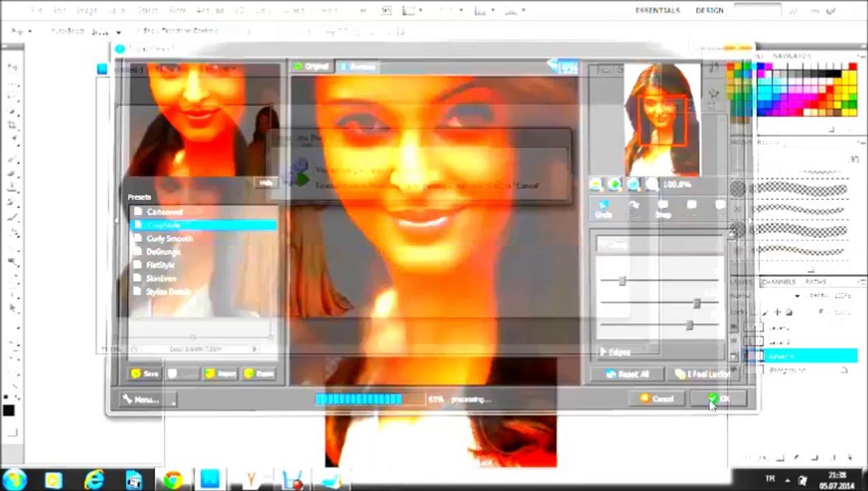868x491 pixels.
Task: Select the Stylize Details preset
Action: pyautogui.click(x=203, y=291)
